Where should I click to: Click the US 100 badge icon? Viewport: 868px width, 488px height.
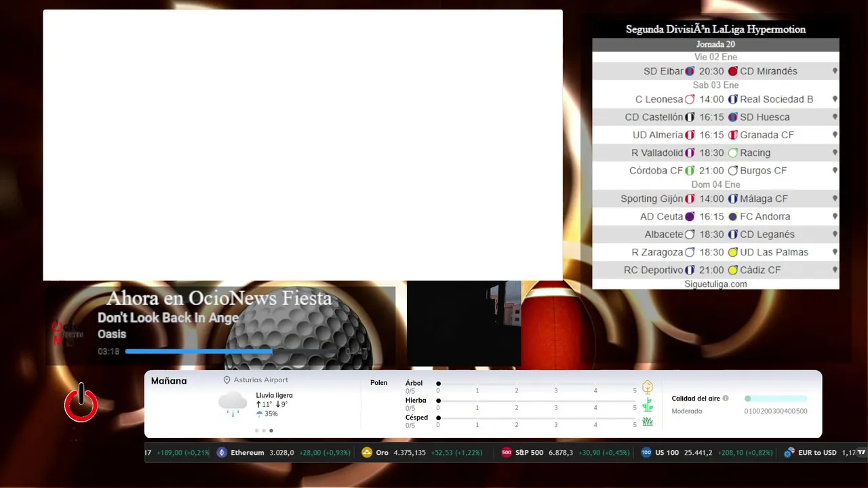(x=646, y=453)
